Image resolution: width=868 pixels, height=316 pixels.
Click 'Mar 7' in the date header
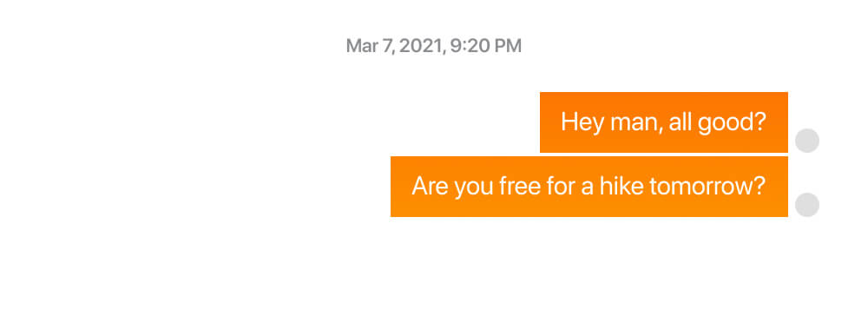click(370, 46)
